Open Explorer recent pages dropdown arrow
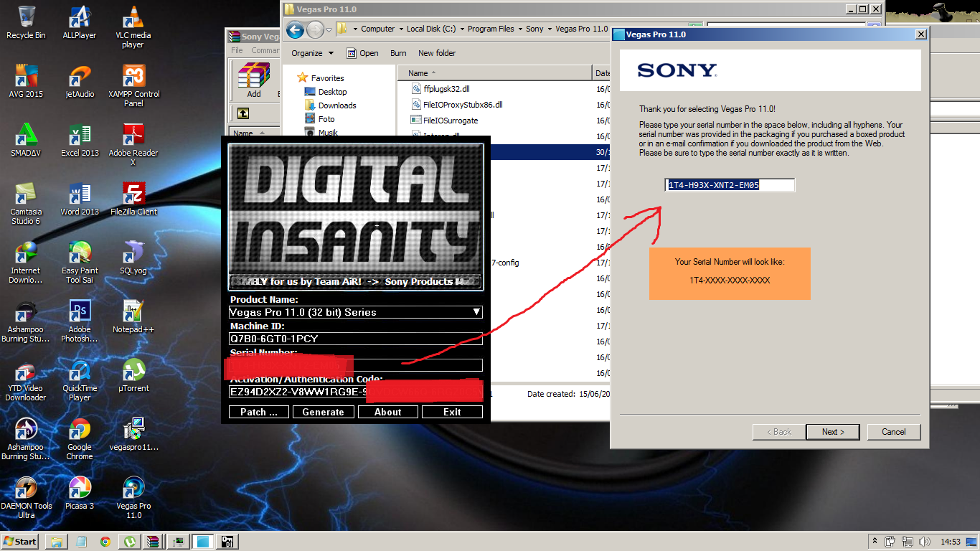Image resolution: width=980 pixels, height=551 pixels. (x=329, y=29)
